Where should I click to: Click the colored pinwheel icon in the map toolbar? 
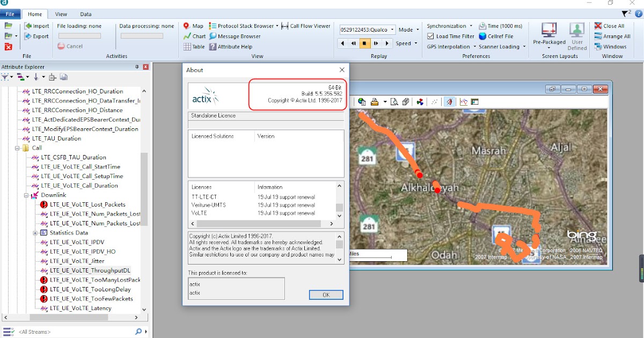pos(420,102)
